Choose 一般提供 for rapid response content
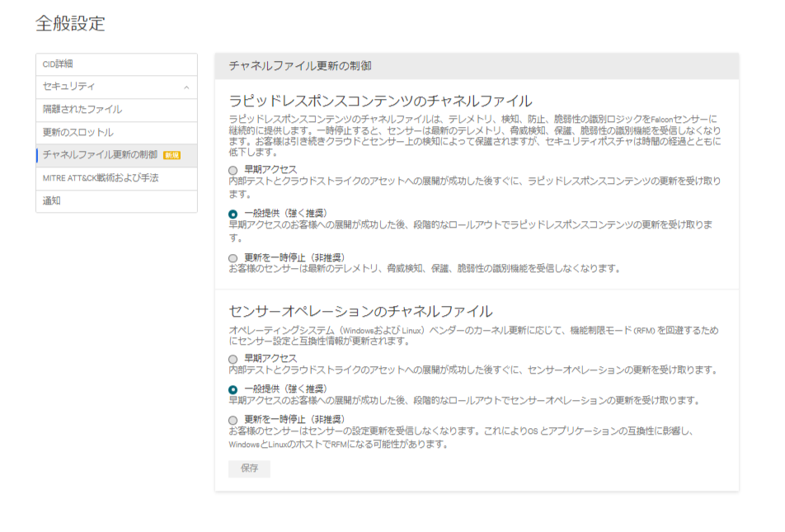The width and height of the screenshot is (785, 532). [x=233, y=214]
